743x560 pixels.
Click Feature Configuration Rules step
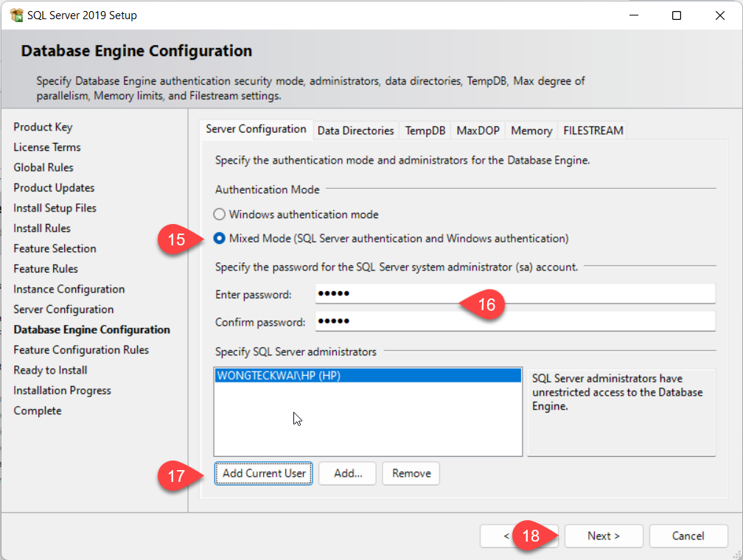pos(81,350)
